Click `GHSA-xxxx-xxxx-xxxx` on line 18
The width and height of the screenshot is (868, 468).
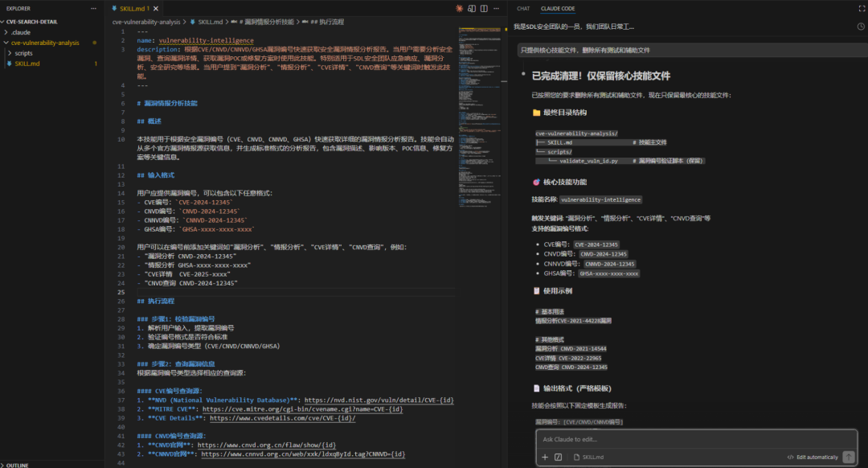pos(216,229)
